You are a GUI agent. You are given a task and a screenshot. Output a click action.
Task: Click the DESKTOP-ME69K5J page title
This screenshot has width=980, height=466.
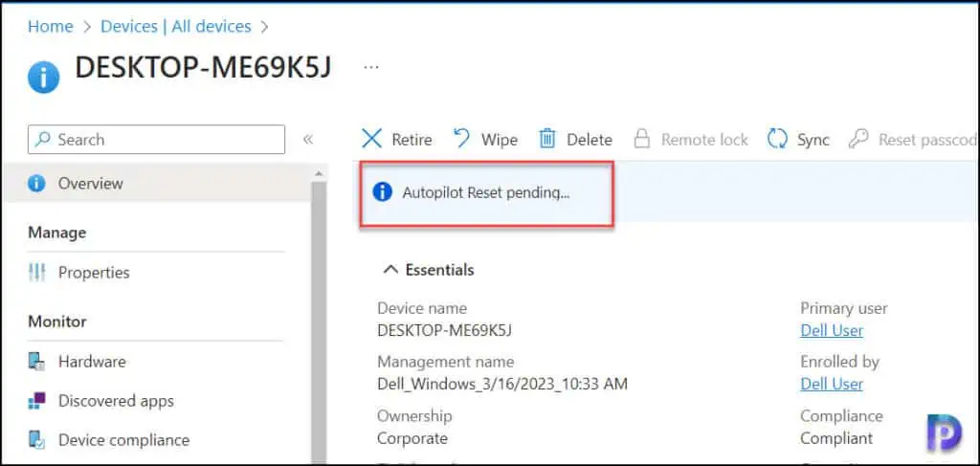(203, 68)
